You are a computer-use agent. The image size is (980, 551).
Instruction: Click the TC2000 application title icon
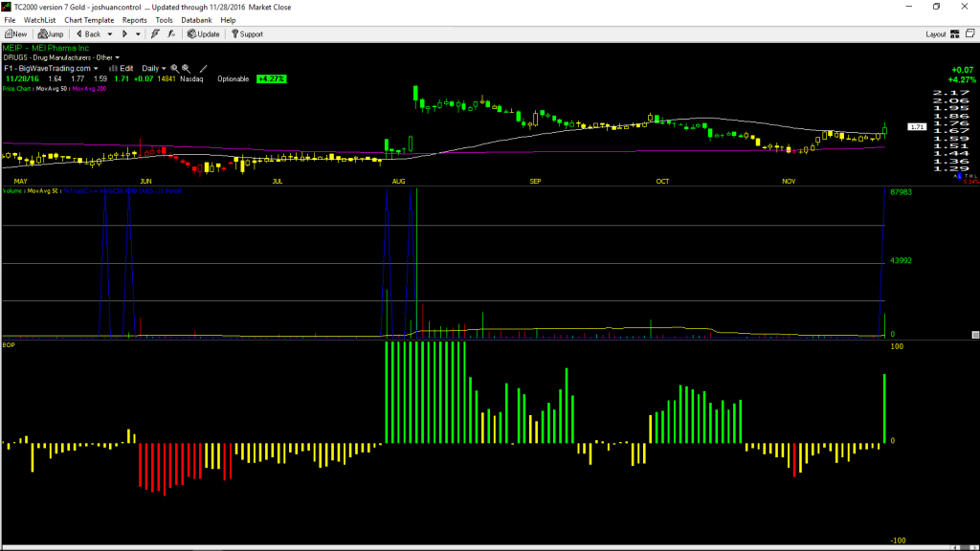(x=7, y=7)
